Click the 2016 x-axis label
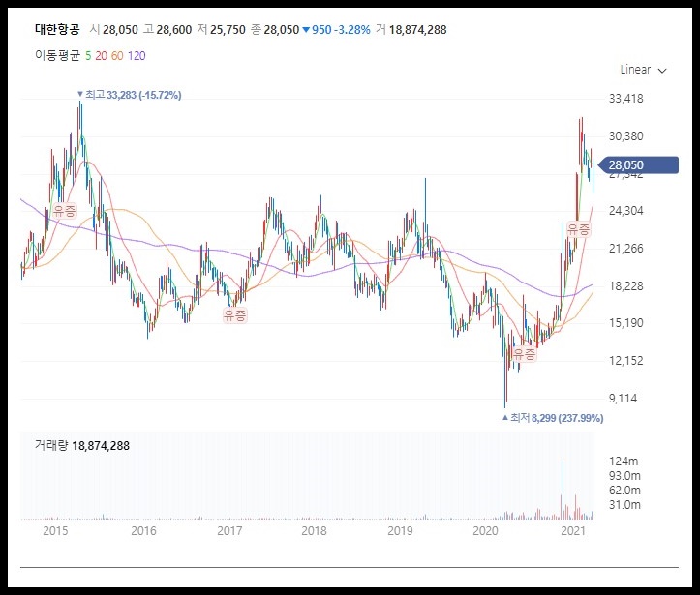This screenshot has width=700, height=595. [x=143, y=531]
